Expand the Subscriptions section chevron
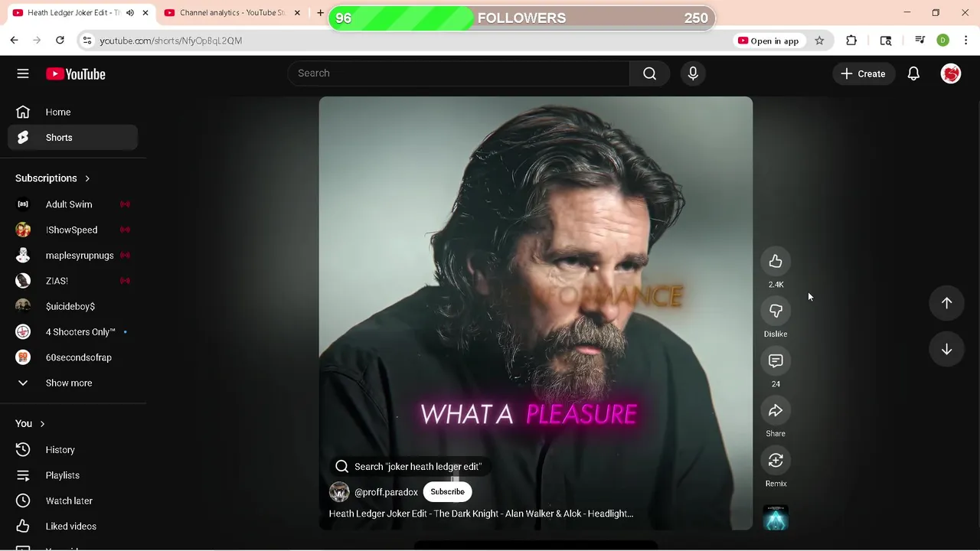Screen dimensions: 980x551 (x=87, y=178)
